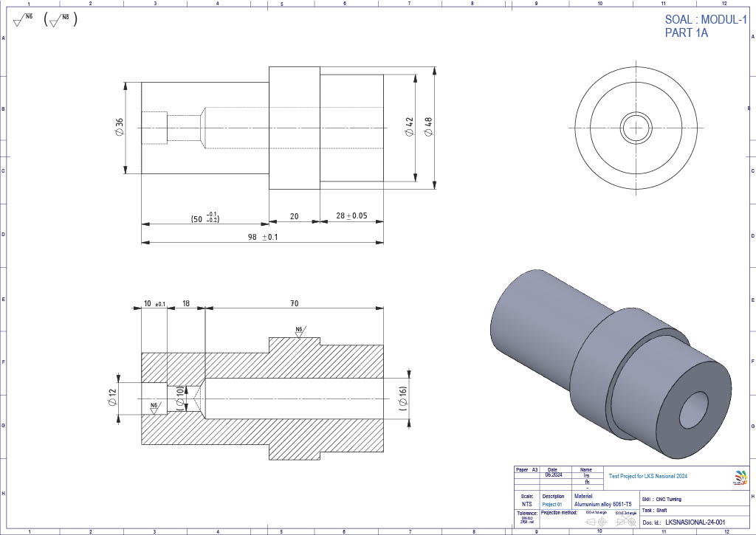Click the "Alumunium alloy 6061-T5" material text
This screenshot has width=756, height=535.
(602, 504)
